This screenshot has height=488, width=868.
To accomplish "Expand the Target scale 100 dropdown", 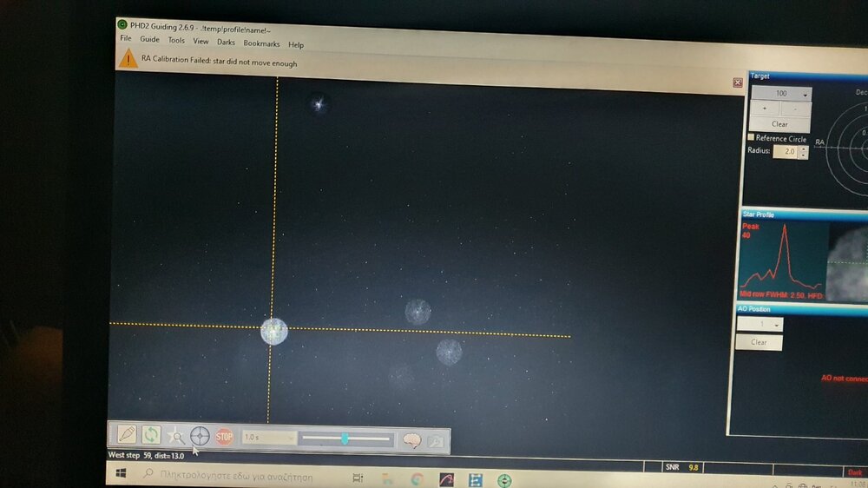I will click(x=781, y=94).
